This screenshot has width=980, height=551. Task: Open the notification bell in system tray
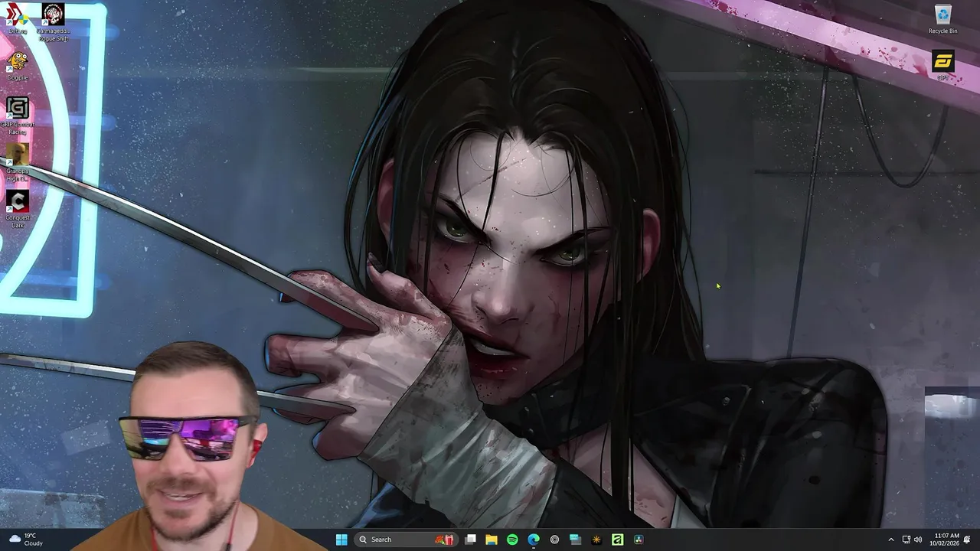(x=968, y=540)
